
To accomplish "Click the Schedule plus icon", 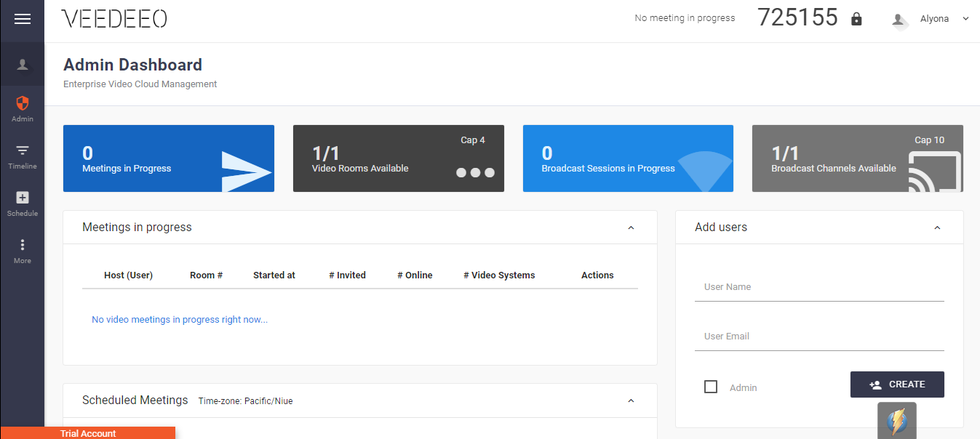I will click(23, 198).
